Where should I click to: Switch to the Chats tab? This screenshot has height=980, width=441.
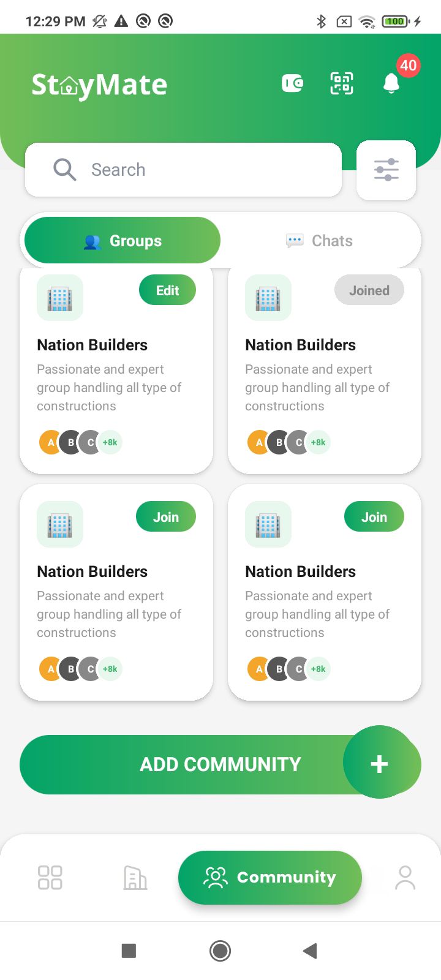pos(320,241)
